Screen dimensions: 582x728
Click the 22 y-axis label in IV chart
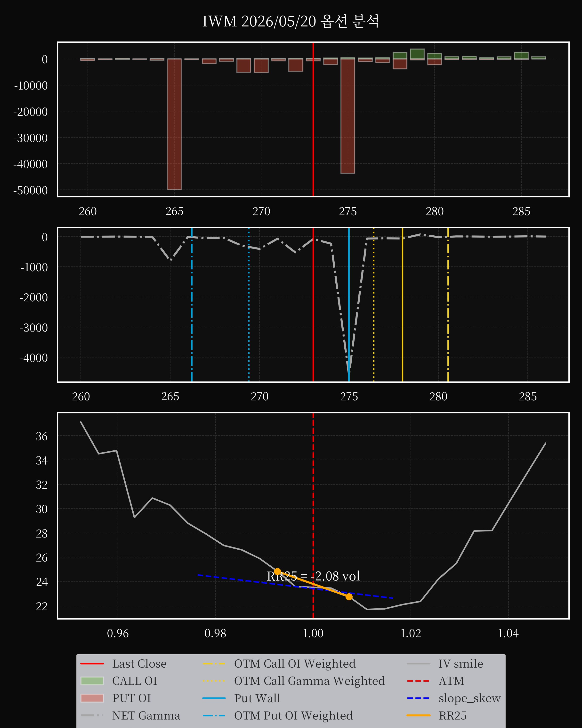(x=42, y=606)
